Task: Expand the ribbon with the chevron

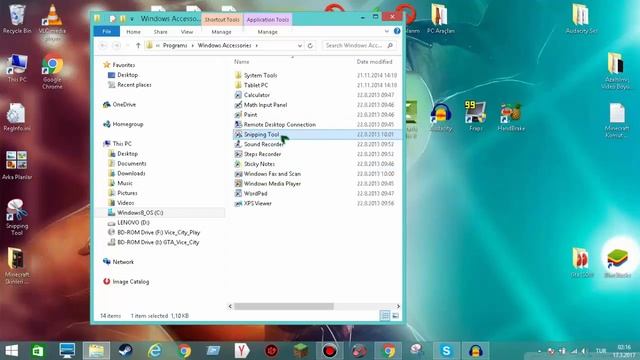Action: point(387,31)
